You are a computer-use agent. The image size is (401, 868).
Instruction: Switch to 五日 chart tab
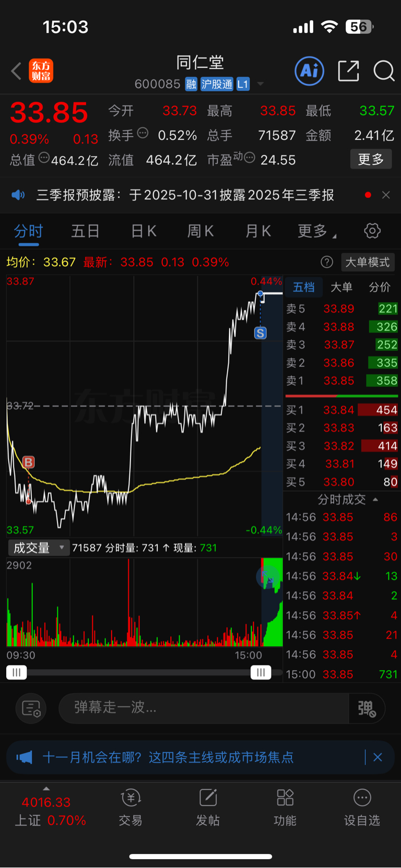[x=85, y=231]
